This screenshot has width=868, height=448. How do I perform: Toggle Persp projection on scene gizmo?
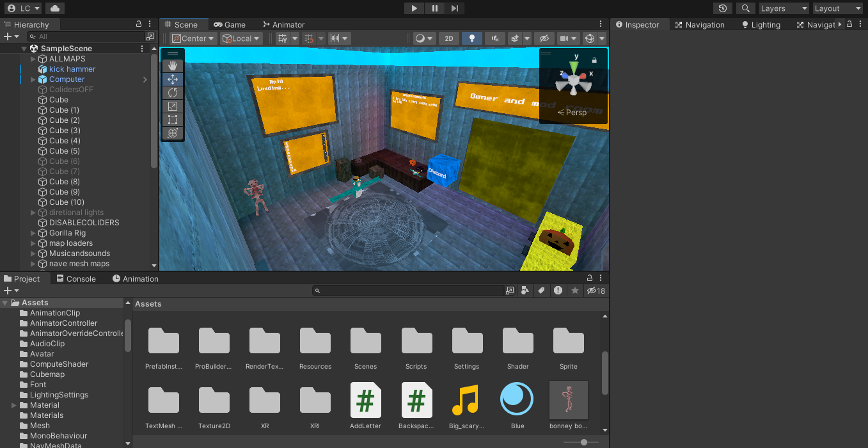click(x=572, y=113)
